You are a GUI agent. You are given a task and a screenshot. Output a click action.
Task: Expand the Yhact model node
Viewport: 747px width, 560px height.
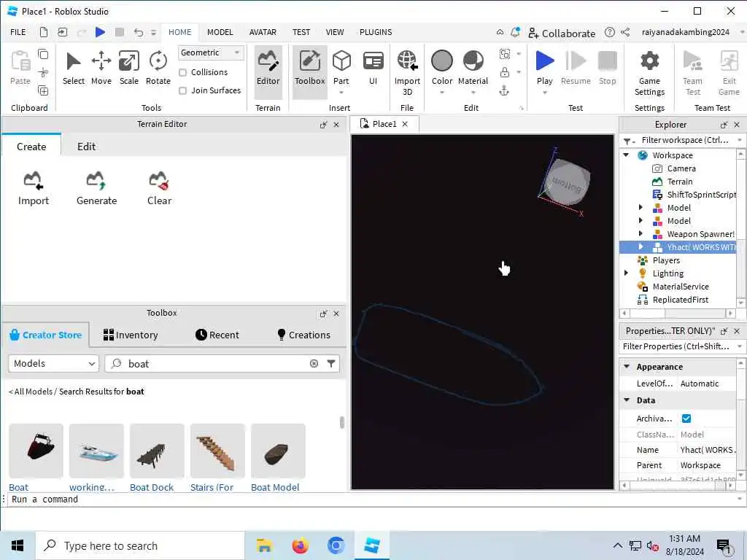[640, 246]
